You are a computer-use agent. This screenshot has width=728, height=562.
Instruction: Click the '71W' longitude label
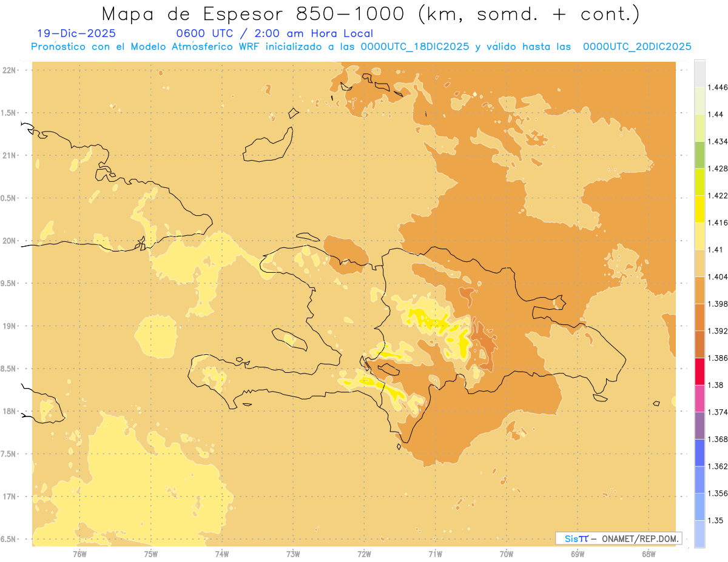pos(435,554)
